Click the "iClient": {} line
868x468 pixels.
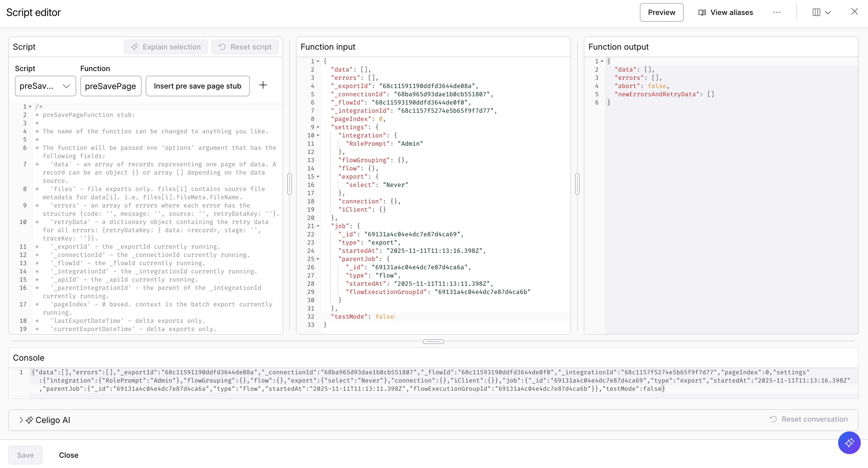pyautogui.click(x=362, y=210)
